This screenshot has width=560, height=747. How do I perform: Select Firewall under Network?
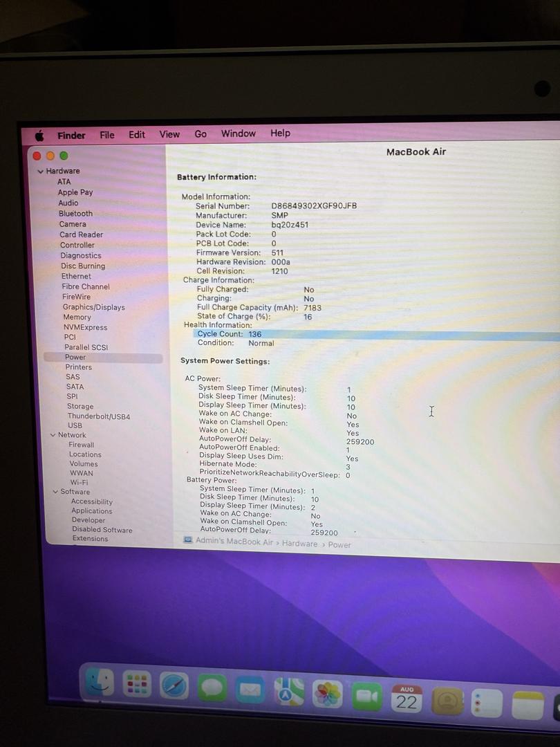(x=82, y=445)
